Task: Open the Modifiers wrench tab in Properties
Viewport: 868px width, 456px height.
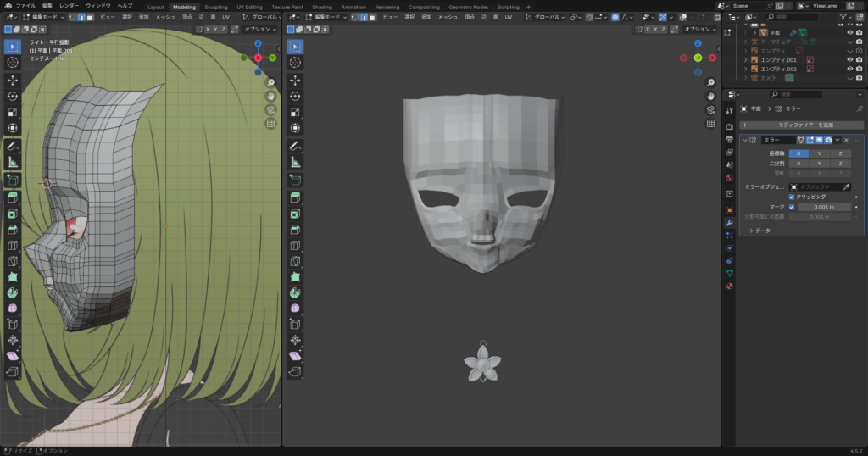Action: (x=730, y=223)
